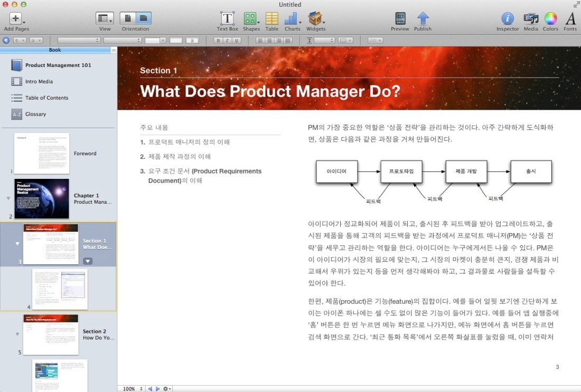581x392 pixels.
Task: Toggle bold formatting in format bar
Action: [219, 41]
